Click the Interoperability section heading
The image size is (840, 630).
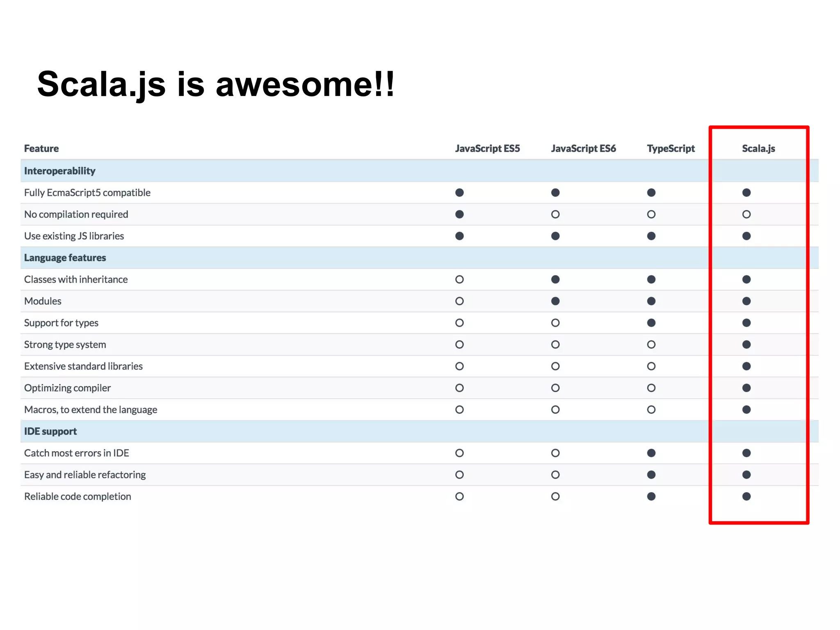tap(60, 171)
